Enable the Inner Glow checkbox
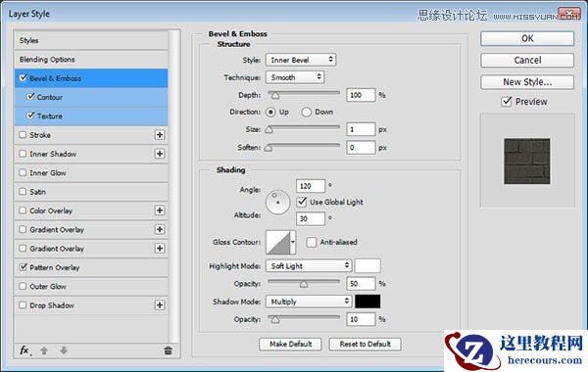The image size is (588, 372). tap(23, 172)
